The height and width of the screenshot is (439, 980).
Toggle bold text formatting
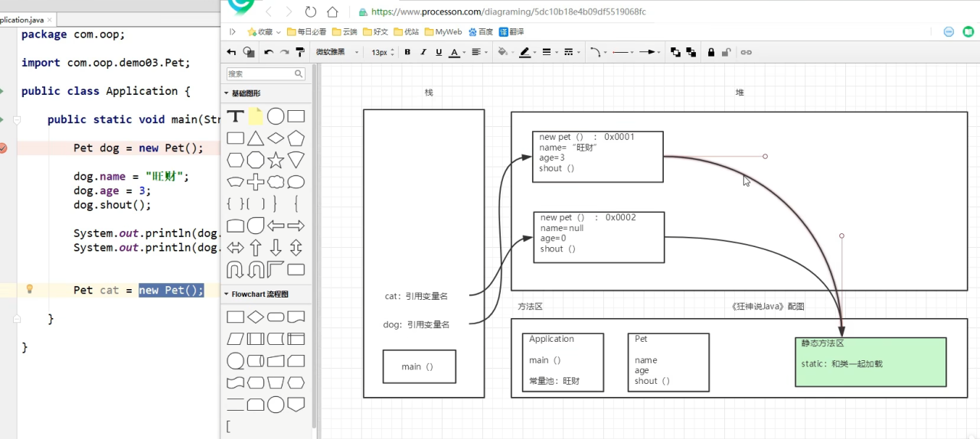tap(407, 52)
